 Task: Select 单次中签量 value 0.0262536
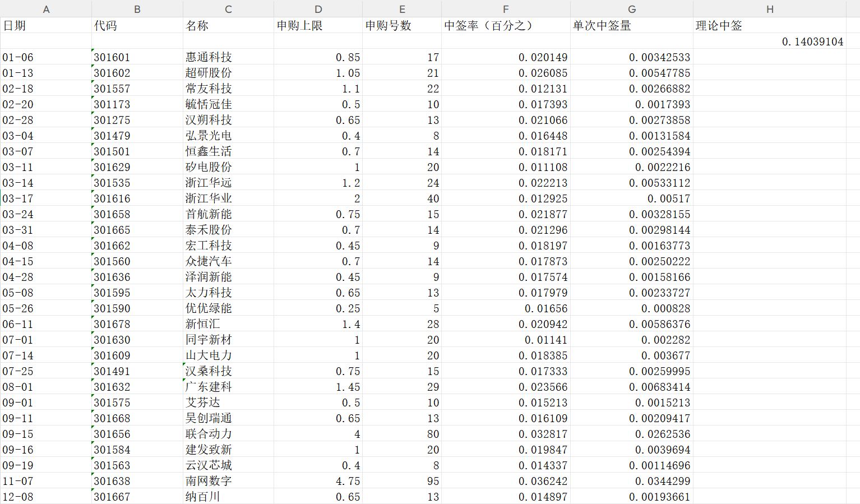(632, 433)
